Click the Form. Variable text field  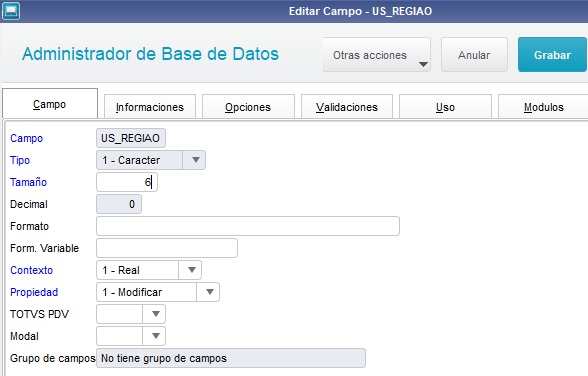coord(167,248)
